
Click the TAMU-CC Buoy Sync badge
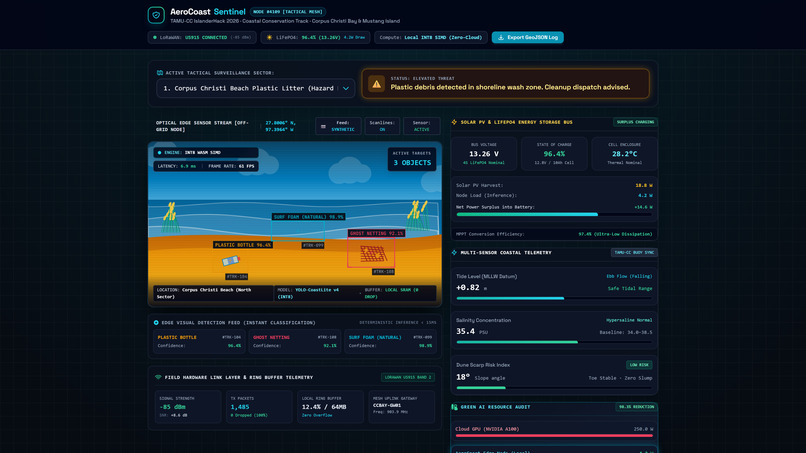634,252
